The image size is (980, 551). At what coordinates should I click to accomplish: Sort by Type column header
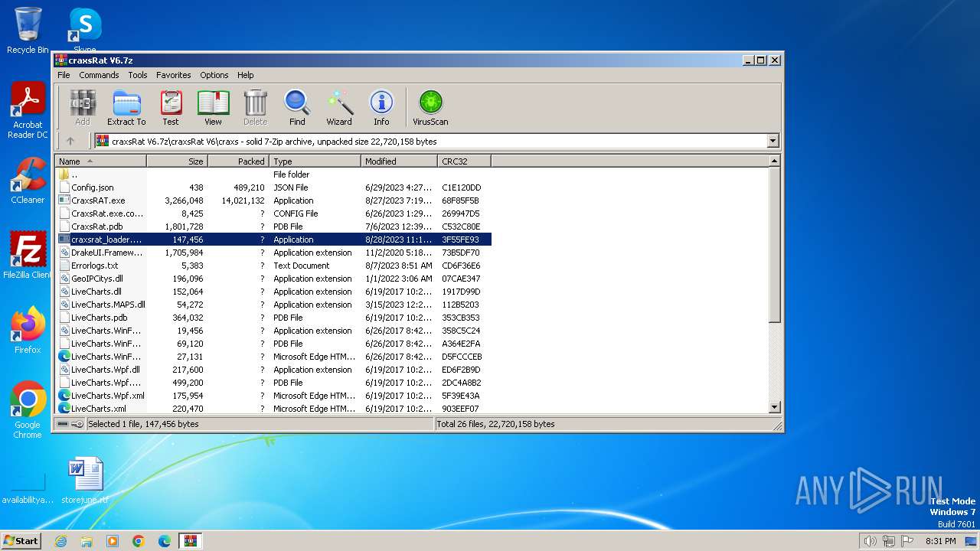(315, 161)
